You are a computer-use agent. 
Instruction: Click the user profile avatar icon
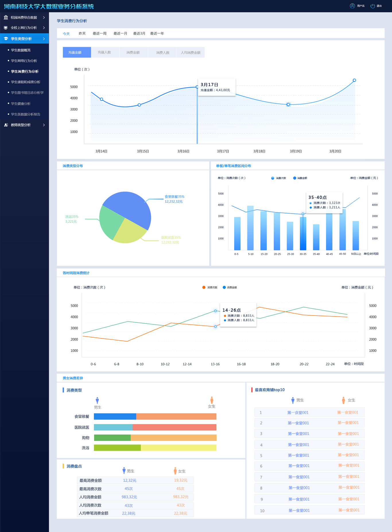(x=352, y=6)
